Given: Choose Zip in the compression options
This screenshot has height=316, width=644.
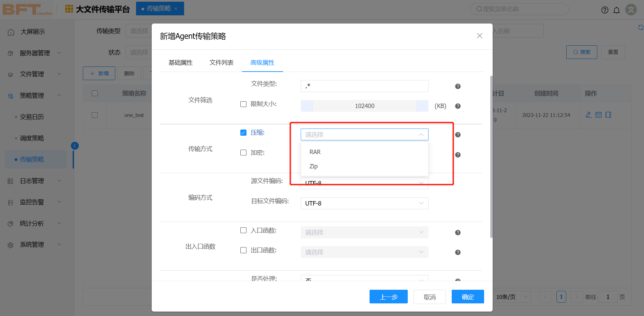Looking at the screenshot, I should pos(314,166).
